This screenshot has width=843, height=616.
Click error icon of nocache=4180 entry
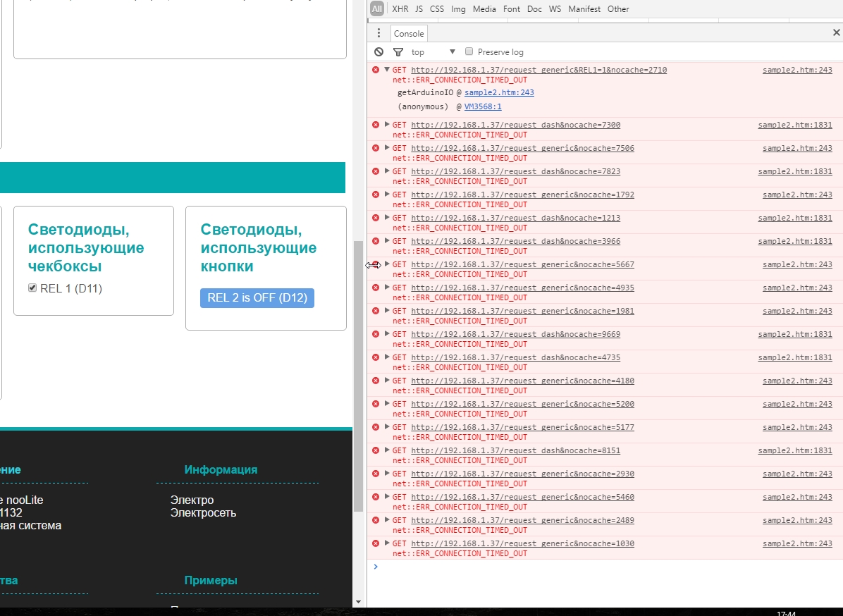pos(375,381)
